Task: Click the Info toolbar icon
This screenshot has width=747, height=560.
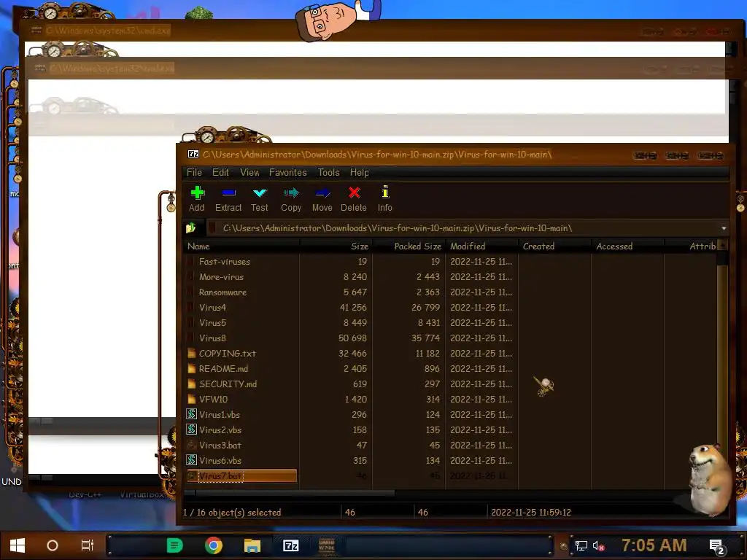Action: [385, 192]
